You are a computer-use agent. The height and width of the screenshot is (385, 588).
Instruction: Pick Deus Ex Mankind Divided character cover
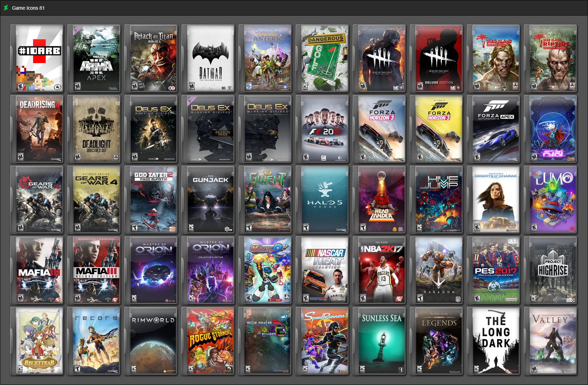tap(151, 129)
